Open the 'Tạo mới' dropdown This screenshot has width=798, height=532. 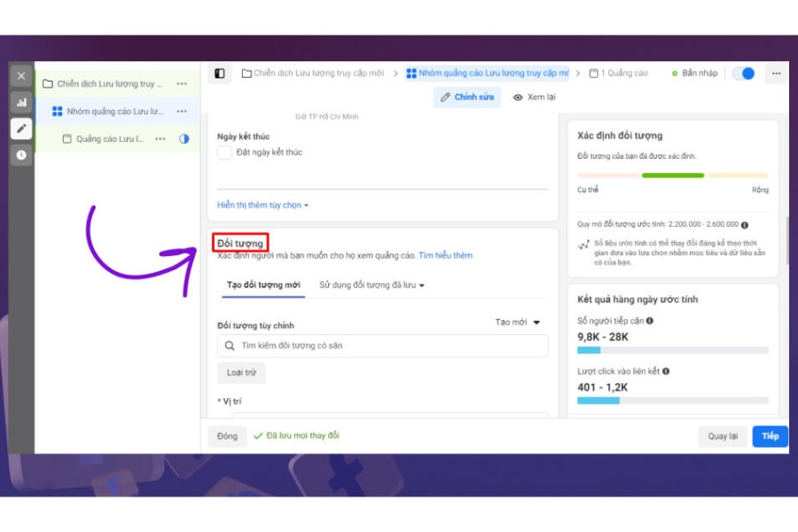[518, 322]
